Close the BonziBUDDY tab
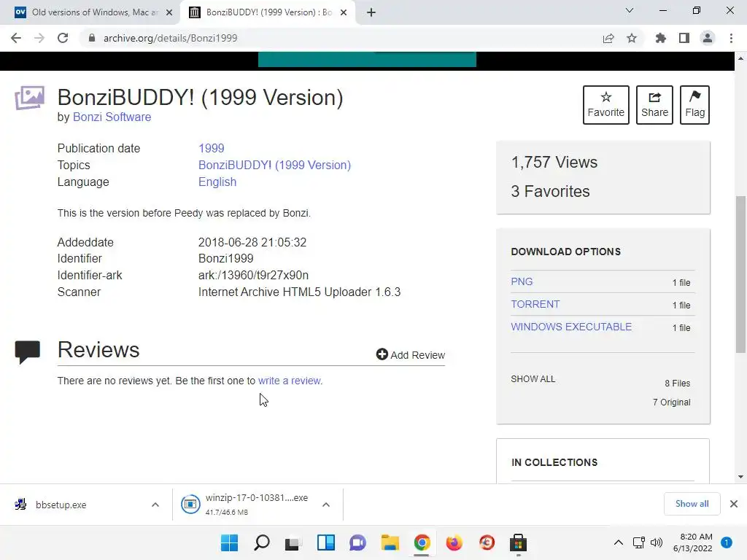The height and width of the screenshot is (560, 747). click(x=344, y=12)
